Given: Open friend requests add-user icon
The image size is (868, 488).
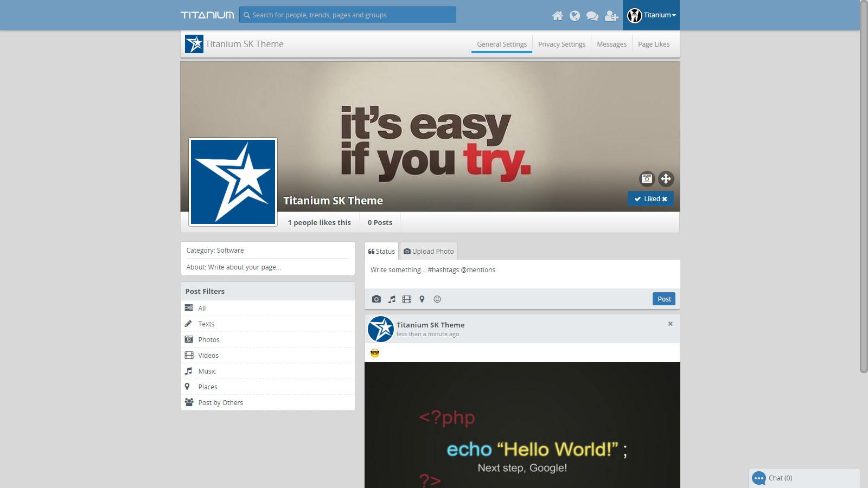Looking at the screenshot, I should pyautogui.click(x=611, y=16).
